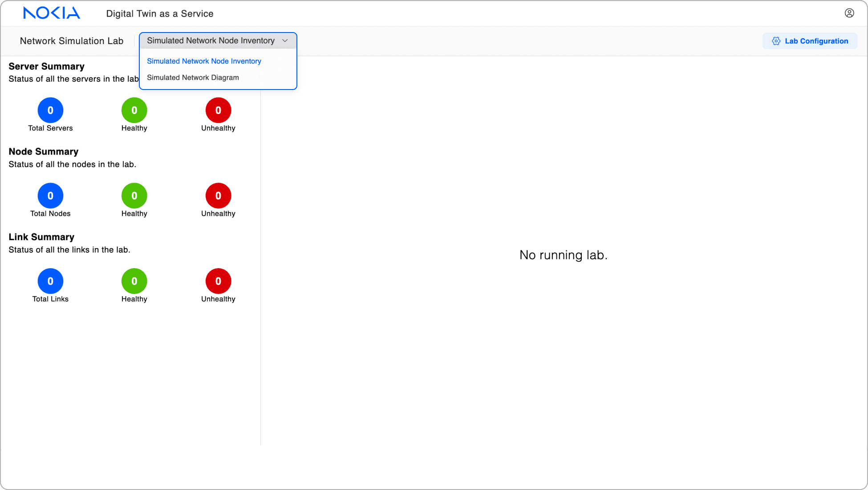Click the red Unhealthy servers circle
Viewport: 868px width, 490px height.
218,110
